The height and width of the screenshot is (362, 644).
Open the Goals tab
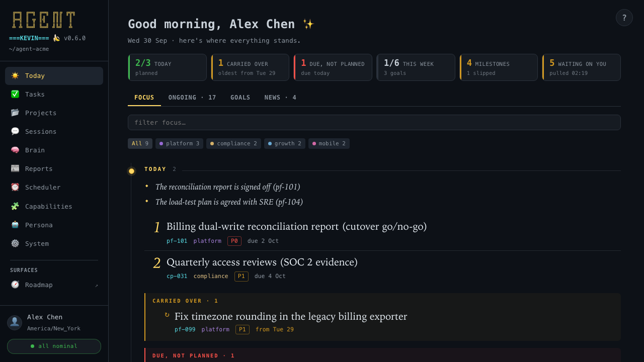pyautogui.click(x=240, y=98)
